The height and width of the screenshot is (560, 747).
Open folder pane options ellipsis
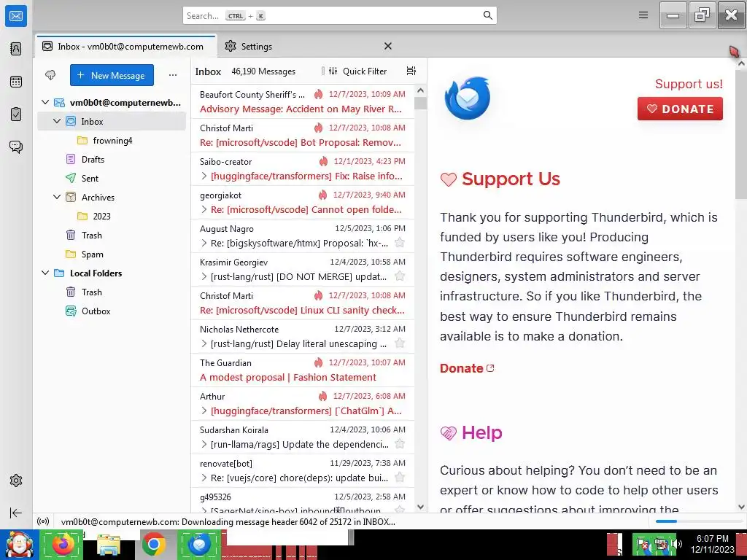[x=173, y=75]
